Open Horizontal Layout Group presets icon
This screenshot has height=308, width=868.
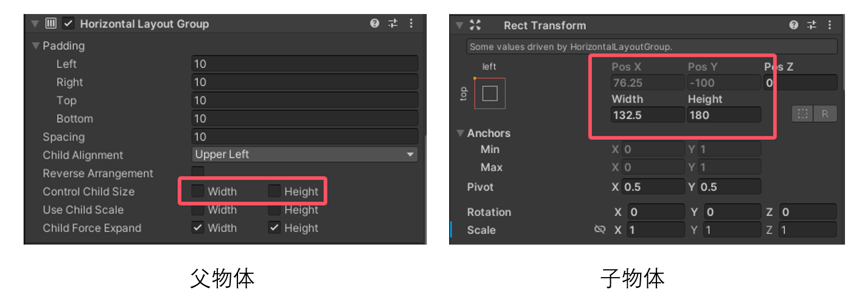point(393,24)
